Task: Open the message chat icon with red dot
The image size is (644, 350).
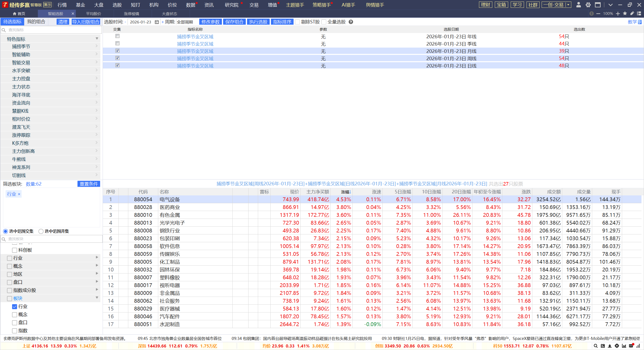Action: [x=631, y=346]
